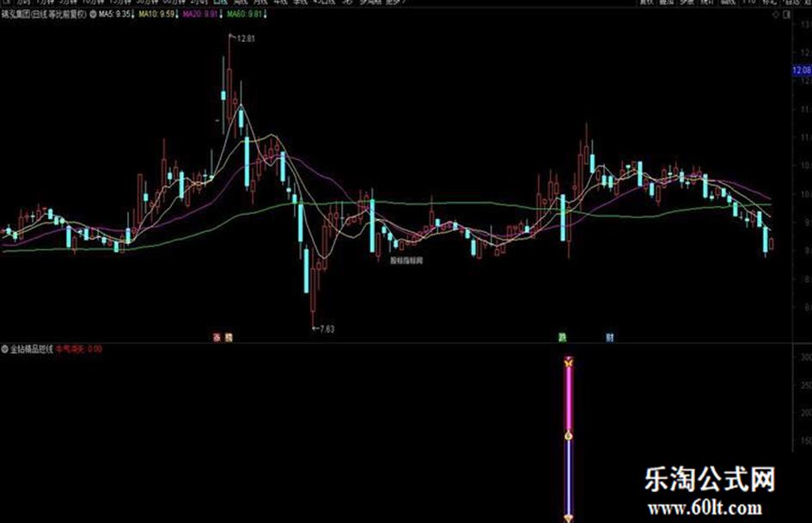This screenshot has height=523, width=812.
Task: Click the butterfly signal marker atop the magenta bar
Action: [x=568, y=362]
